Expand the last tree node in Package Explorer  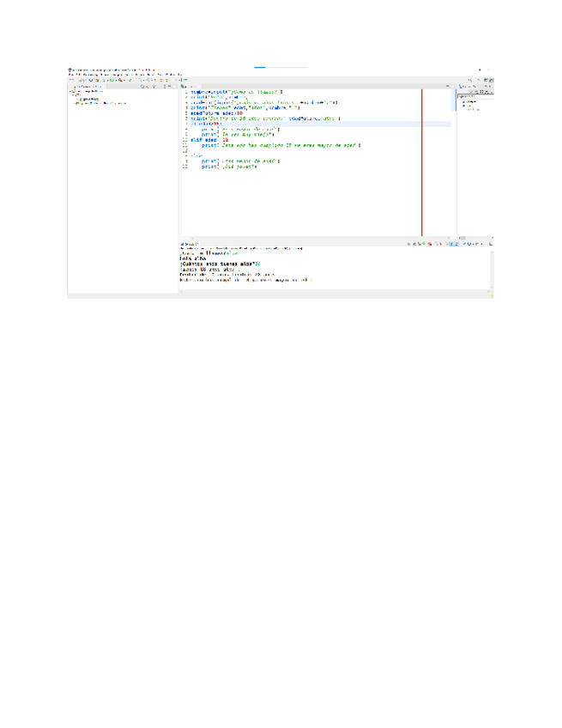click(76, 103)
